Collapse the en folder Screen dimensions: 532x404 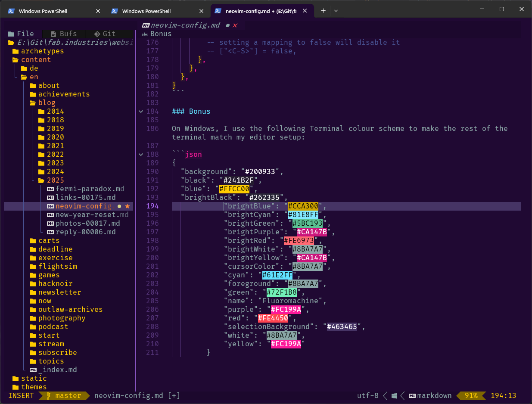tap(30, 77)
